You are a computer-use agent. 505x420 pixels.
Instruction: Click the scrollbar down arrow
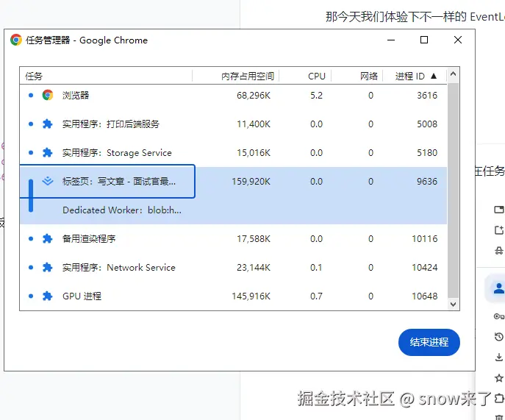click(x=453, y=305)
